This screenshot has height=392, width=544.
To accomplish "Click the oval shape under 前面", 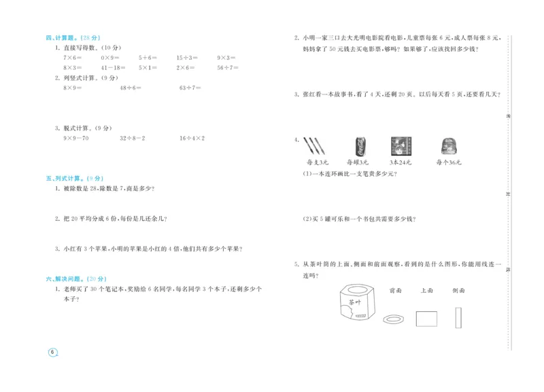I will [x=394, y=319].
